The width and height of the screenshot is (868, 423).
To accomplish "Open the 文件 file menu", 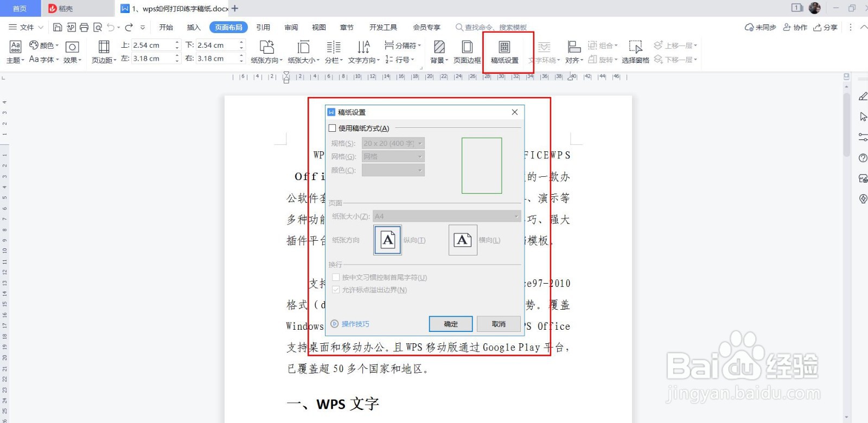I will point(25,27).
